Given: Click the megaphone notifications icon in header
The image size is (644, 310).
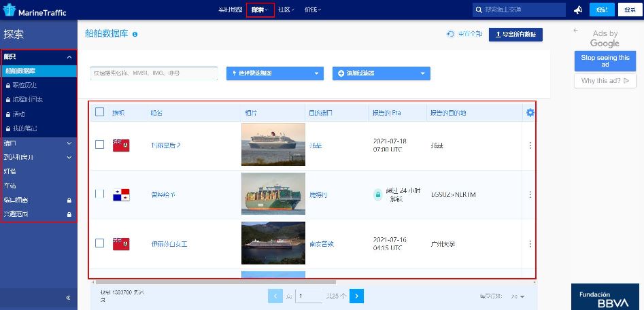Looking at the screenshot, I should pos(578,10).
